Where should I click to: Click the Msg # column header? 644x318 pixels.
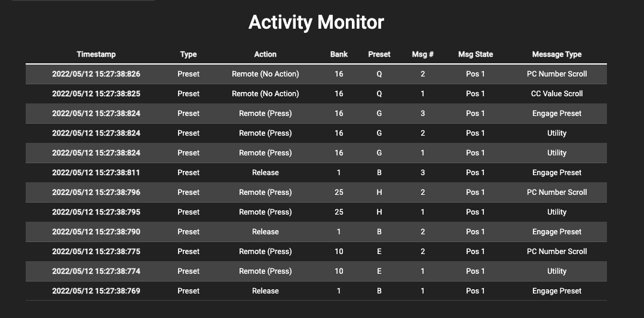point(422,54)
